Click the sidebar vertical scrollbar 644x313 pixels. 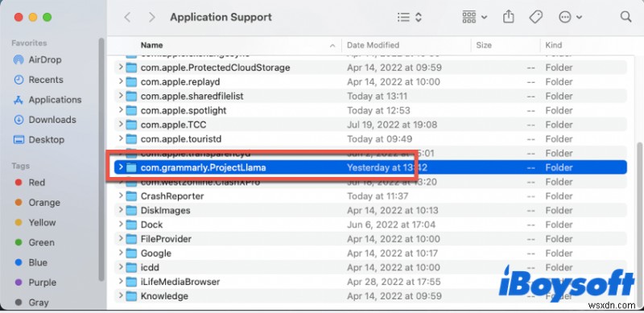tap(101, 159)
